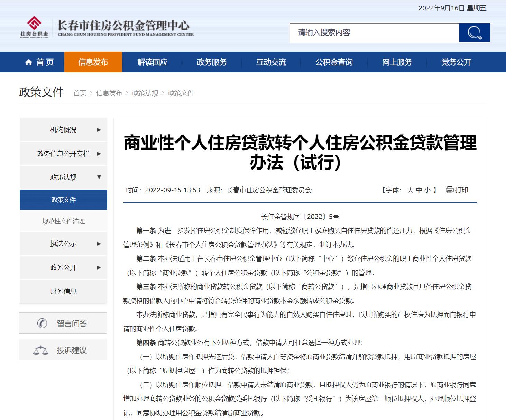Open the 留言问答 button
The width and height of the screenshot is (506, 420).
pyautogui.click(x=63, y=323)
